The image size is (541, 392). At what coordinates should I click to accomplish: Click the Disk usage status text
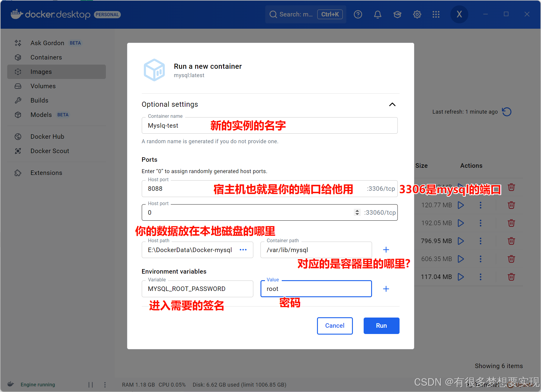239,385
